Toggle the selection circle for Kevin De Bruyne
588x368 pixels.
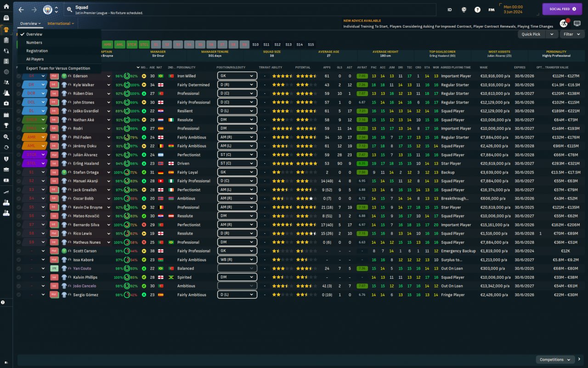[x=19, y=207]
